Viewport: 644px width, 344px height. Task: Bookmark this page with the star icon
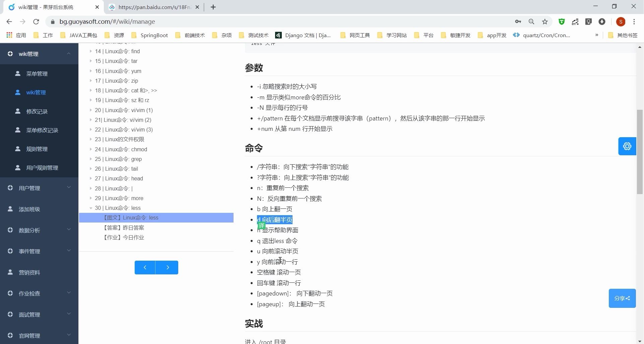point(545,21)
